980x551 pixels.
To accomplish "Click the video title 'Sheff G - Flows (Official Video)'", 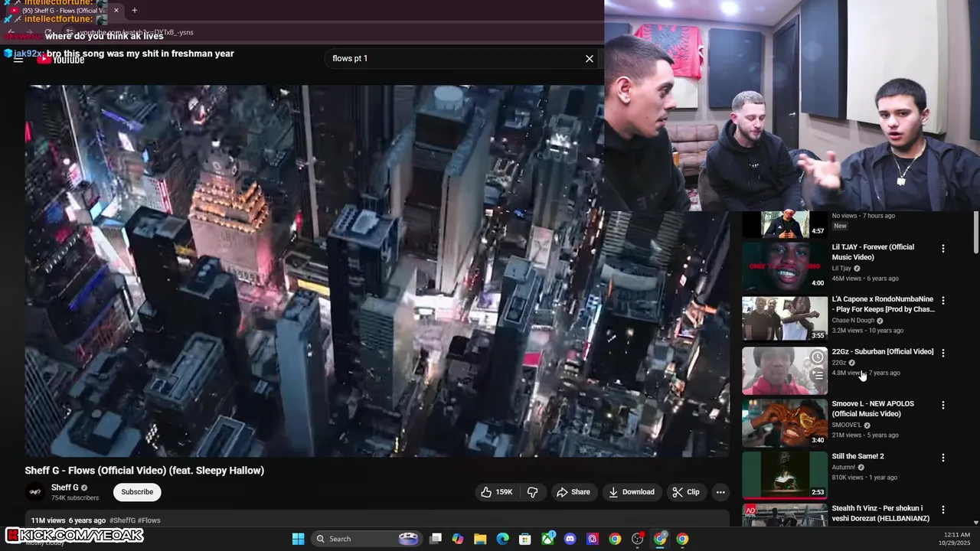I will tap(144, 471).
